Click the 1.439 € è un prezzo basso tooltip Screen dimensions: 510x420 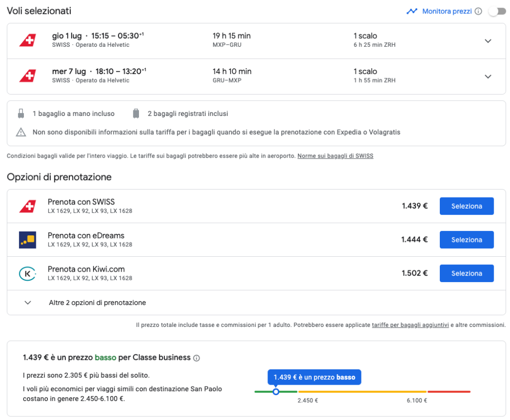[314, 377]
